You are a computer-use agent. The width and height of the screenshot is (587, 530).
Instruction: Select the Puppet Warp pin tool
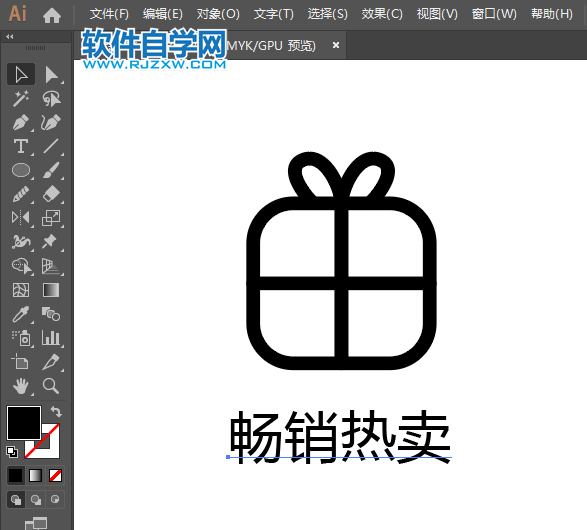[51, 242]
